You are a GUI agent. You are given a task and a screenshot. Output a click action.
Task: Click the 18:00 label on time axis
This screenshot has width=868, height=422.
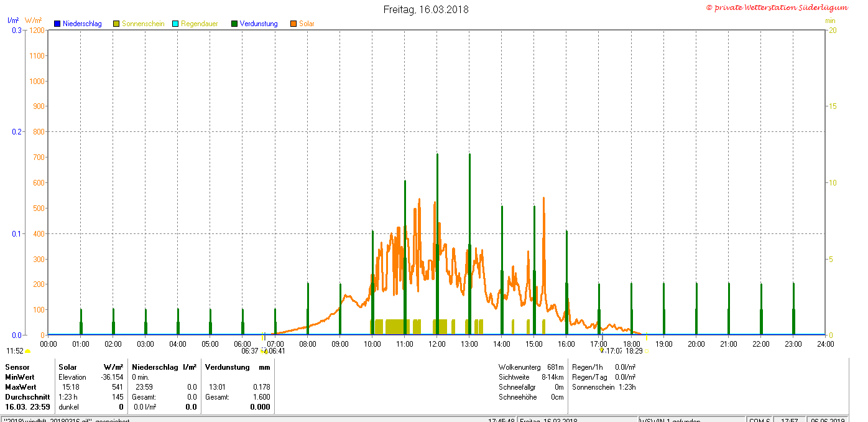pyautogui.click(x=631, y=344)
